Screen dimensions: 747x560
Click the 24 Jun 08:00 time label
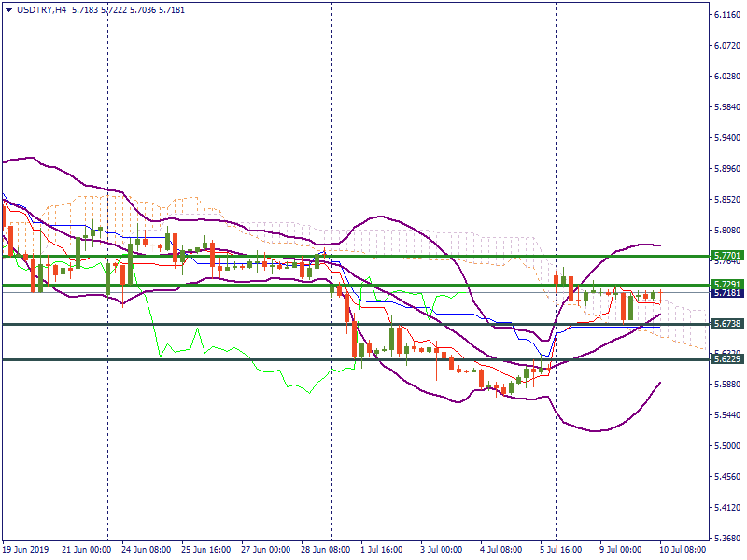point(145,550)
